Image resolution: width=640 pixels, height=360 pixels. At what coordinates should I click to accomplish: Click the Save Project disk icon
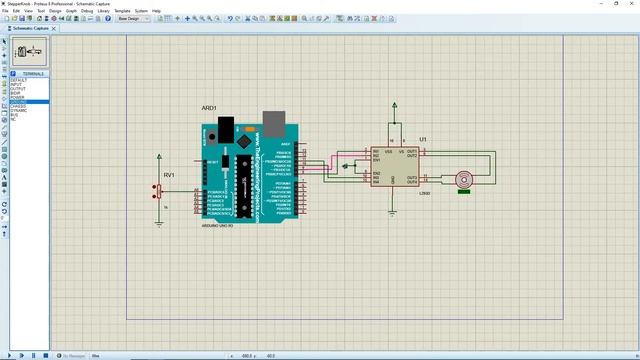(22, 19)
